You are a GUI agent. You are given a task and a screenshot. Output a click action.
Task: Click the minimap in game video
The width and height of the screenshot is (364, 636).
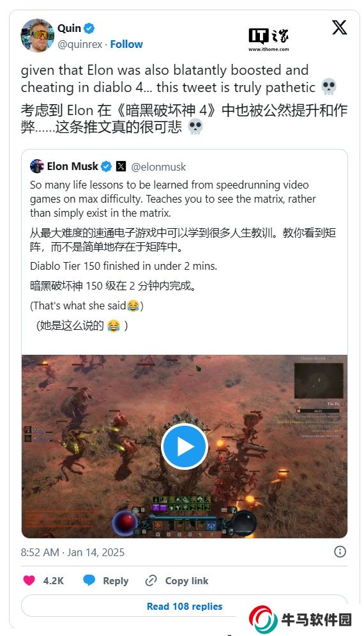(x=319, y=380)
